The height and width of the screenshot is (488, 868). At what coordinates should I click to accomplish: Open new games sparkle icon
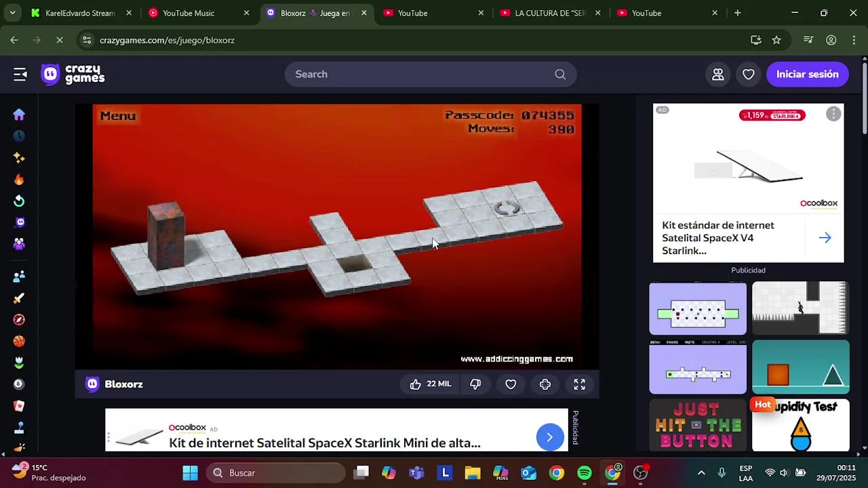click(x=19, y=158)
